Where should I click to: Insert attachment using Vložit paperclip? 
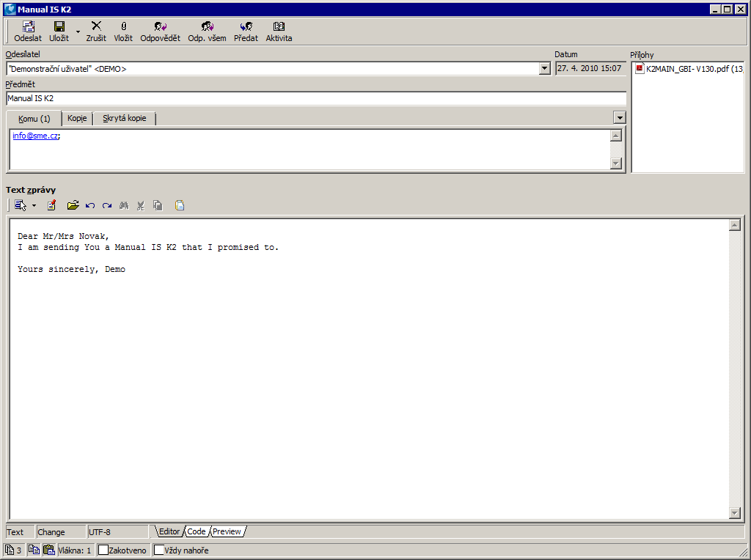coord(123,32)
